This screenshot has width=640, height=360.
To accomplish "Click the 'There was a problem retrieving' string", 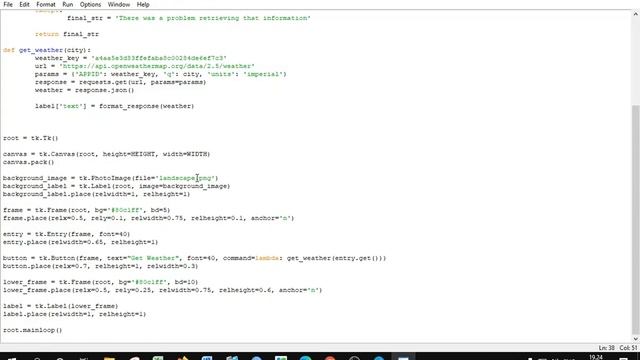I will pos(213,18).
